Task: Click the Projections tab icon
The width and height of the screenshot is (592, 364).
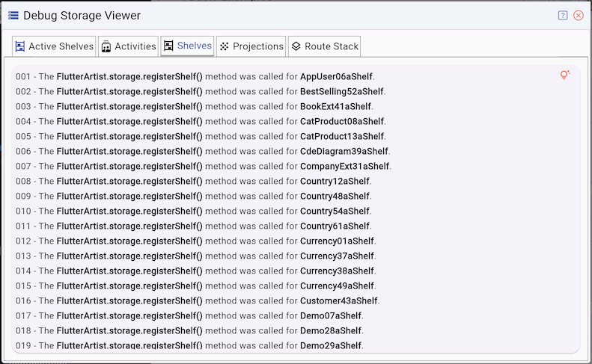Action: click(x=224, y=46)
